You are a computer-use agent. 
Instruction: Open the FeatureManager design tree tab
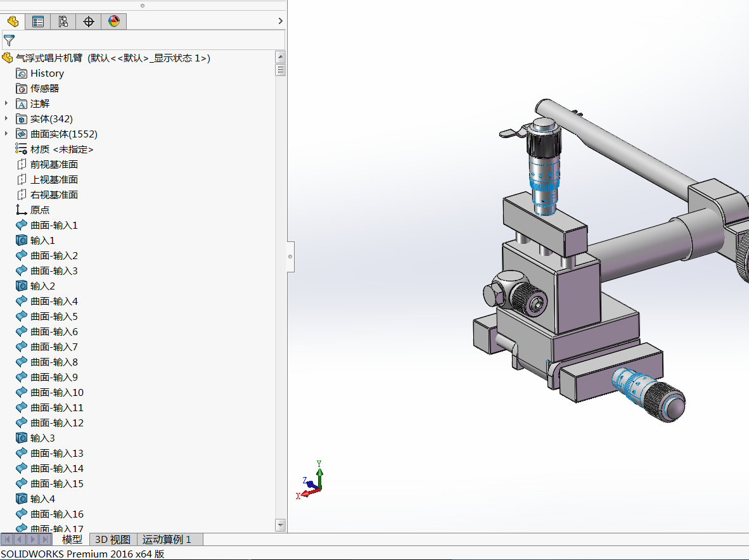13,22
